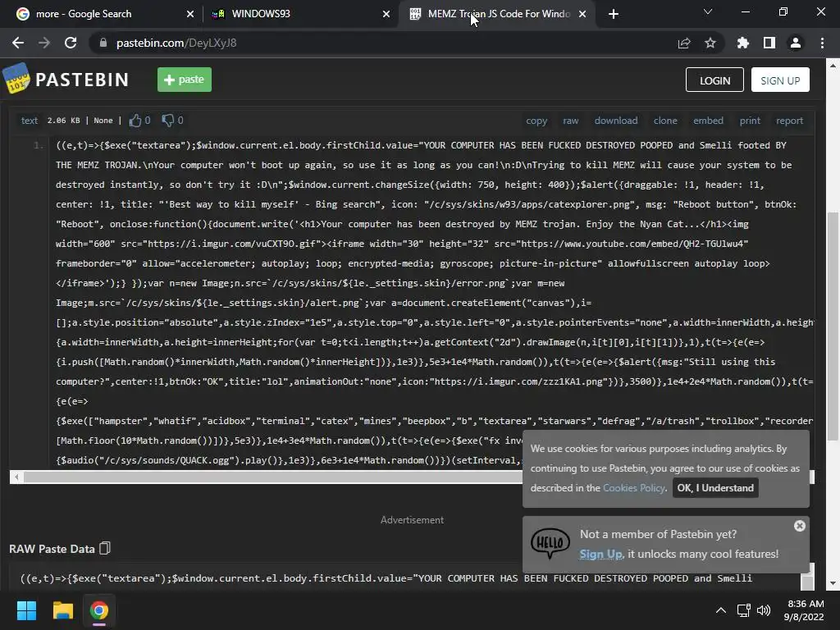Image resolution: width=840 pixels, height=630 pixels.
Task: Click the green paste button
Action: [x=185, y=80]
